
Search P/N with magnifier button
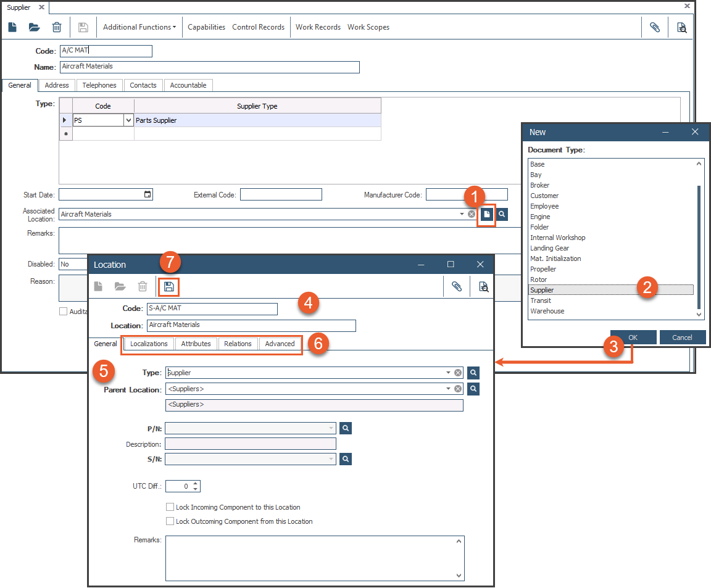pyautogui.click(x=346, y=428)
